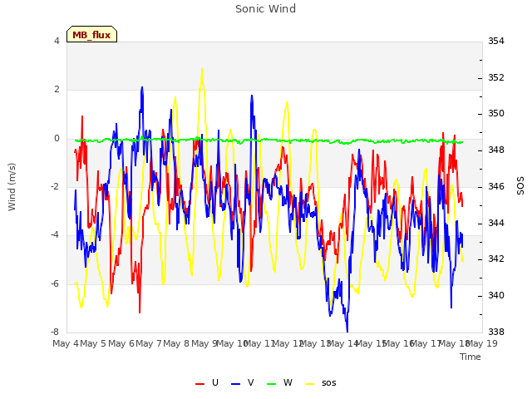Click the 352 tick on the sos axis
The height and width of the screenshot is (399, 532).
click(x=496, y=77)
